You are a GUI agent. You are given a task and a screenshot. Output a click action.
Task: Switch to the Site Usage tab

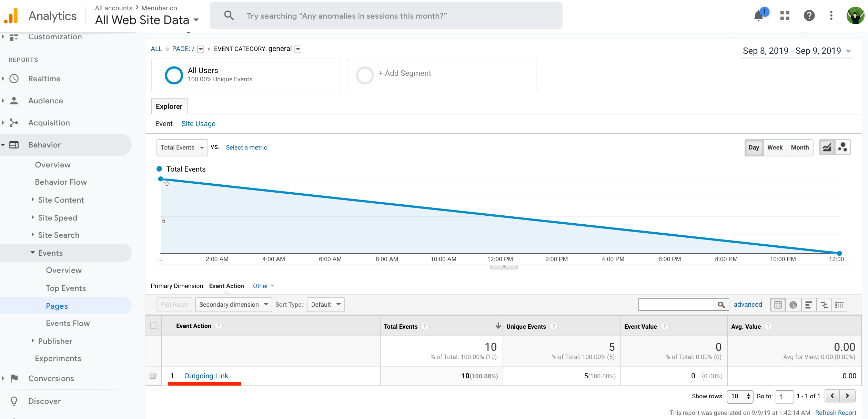[198, 124]
